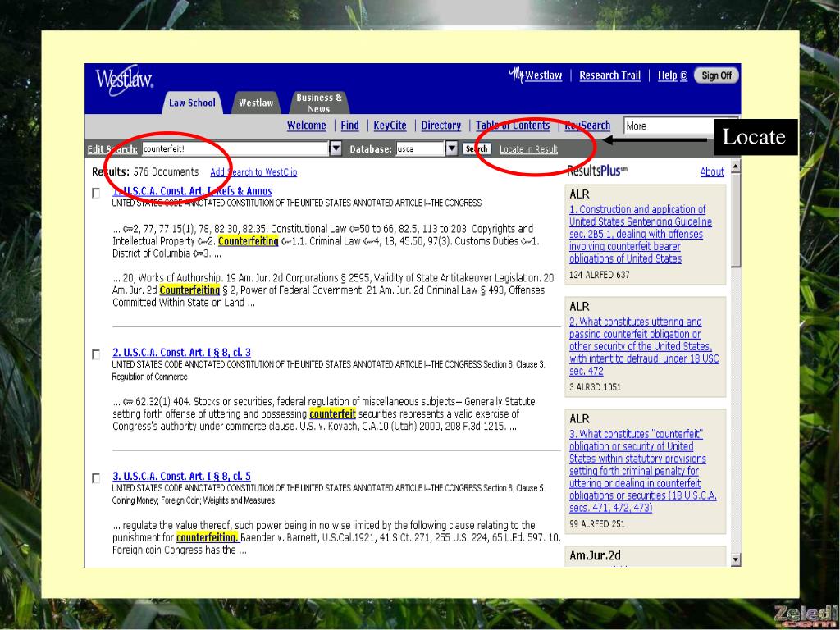
Task: Click highlighted Counterfeiting term after Am. Jur. 2d
Action: pos(189,290)
